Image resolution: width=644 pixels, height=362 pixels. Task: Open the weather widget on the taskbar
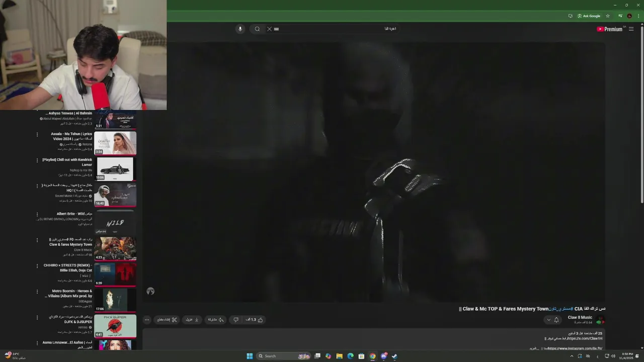14,356
